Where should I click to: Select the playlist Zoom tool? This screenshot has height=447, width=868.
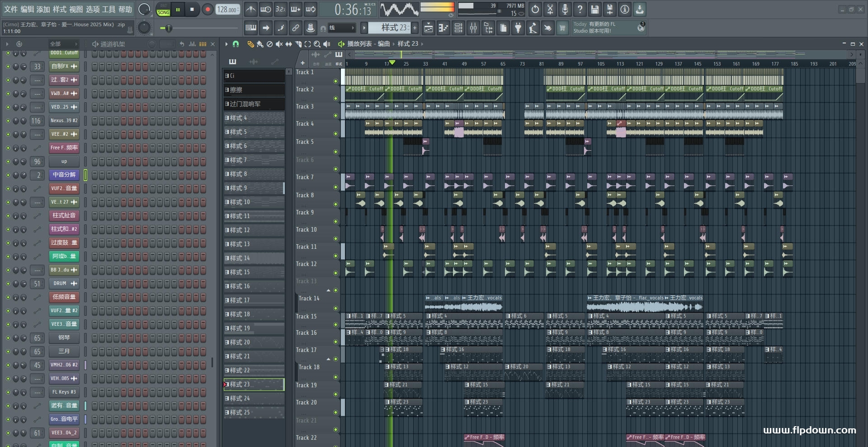click(317, 44)
